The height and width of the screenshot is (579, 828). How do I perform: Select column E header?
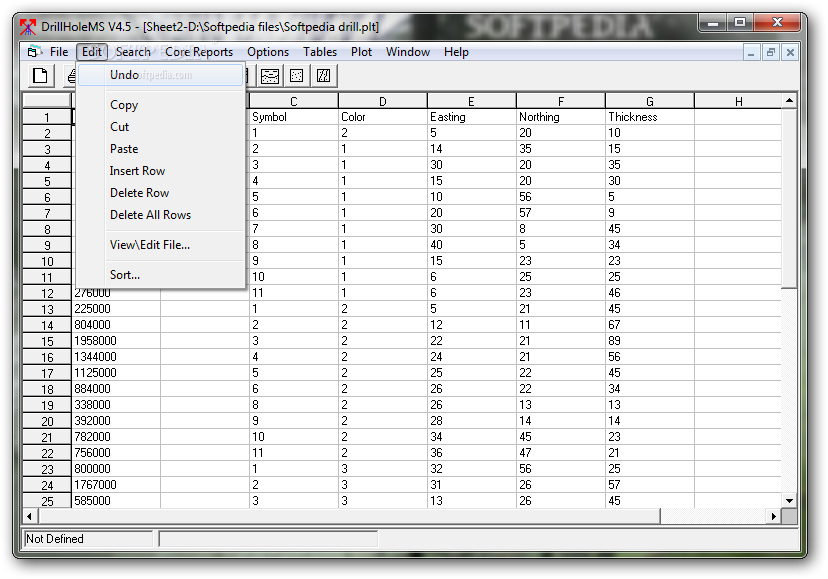(x=472, y=101)
